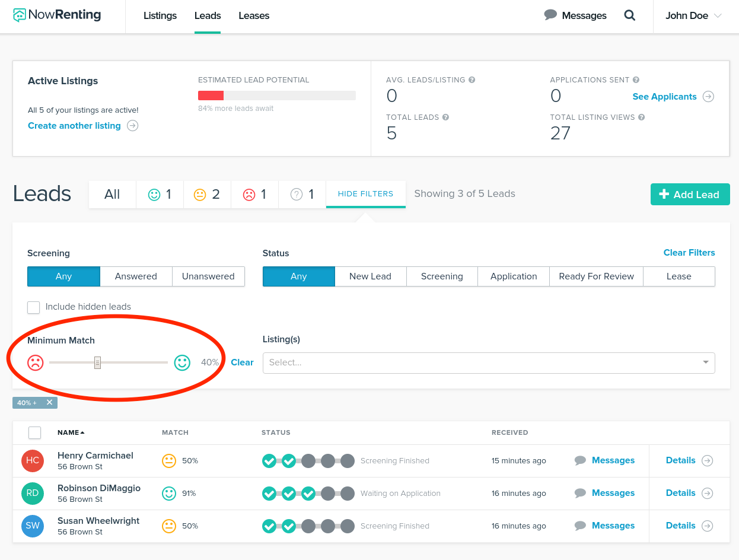Collapse filters with Hide Filters

[365, 194]
